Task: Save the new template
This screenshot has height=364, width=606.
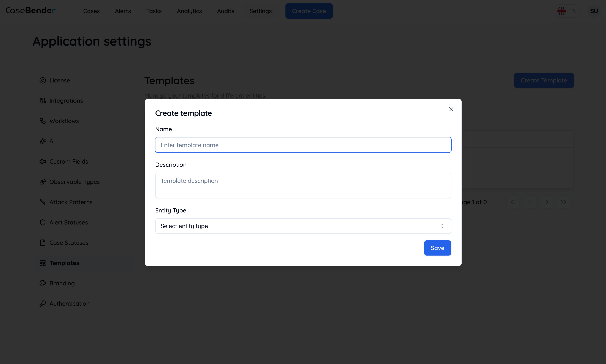Action: pos(437,248)
